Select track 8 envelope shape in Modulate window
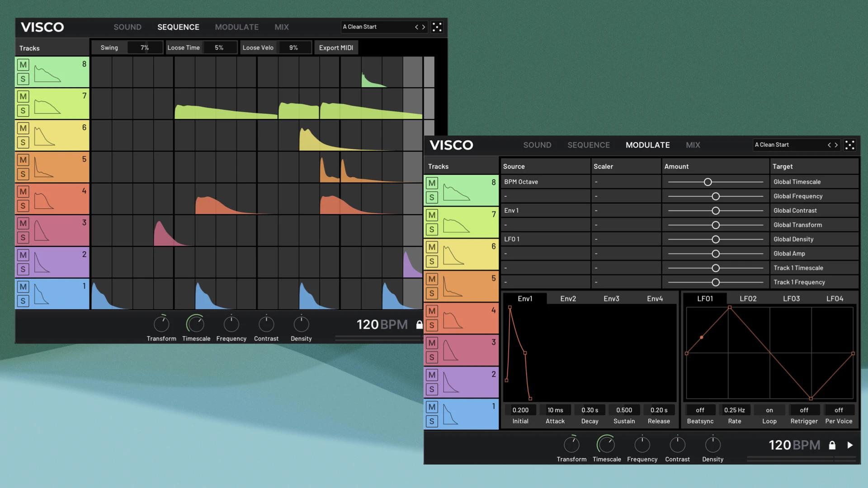Screen dimensions: 868x488 pos(456,192)
